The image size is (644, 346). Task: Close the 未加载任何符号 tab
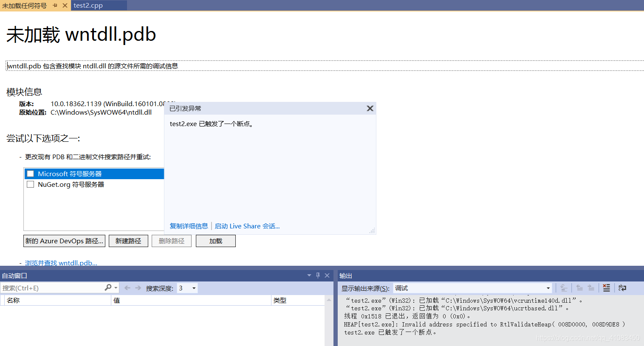point(65,6)
